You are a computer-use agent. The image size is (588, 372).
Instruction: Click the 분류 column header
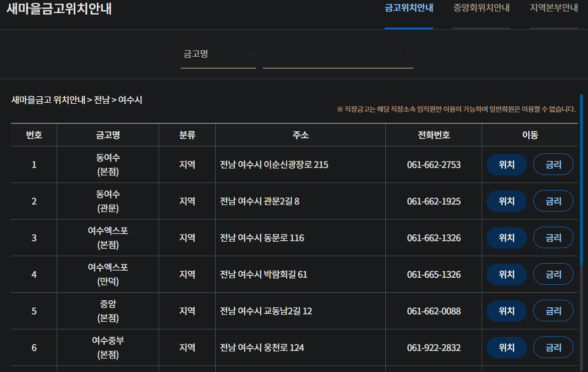click(187, 135)
